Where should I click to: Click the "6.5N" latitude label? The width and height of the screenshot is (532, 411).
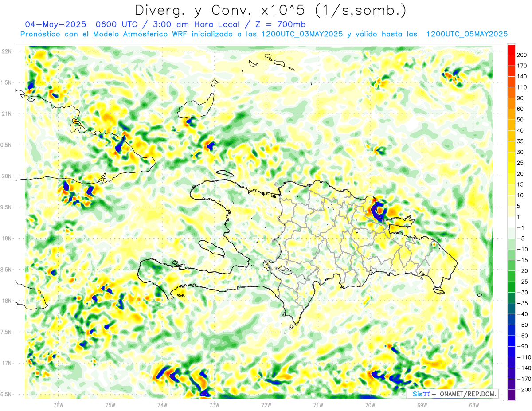tap(6, 395)
